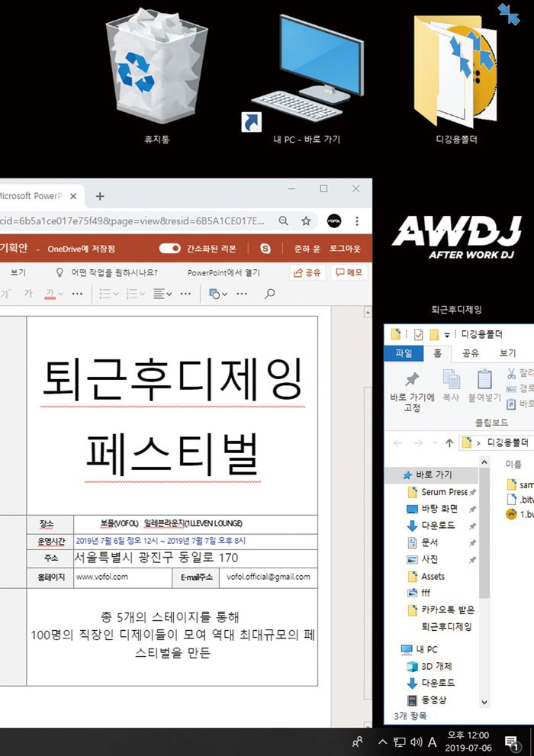Click the Explorer up-one-level arrow
Viewport: 534px width, 756px height.
coord(449,443)
